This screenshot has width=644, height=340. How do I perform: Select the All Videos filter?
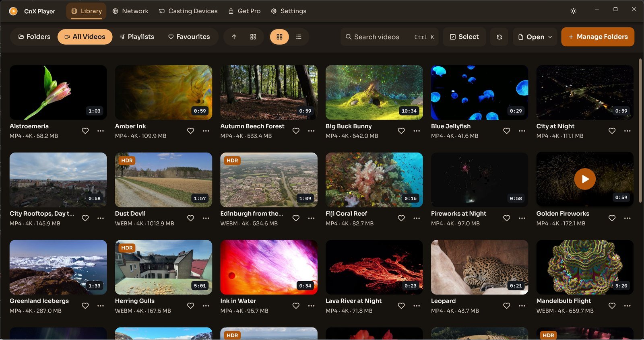click(85, 37)
